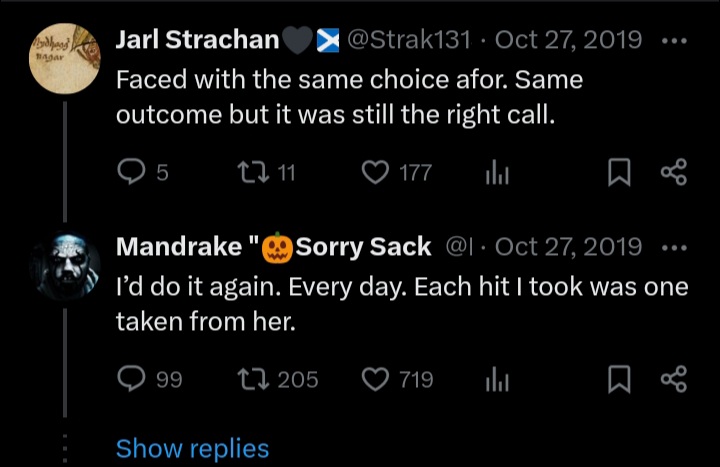This screenshot has width=720, height=467.
Task: Expand the thread with Show replies
Action: click(x=192, y=448)
